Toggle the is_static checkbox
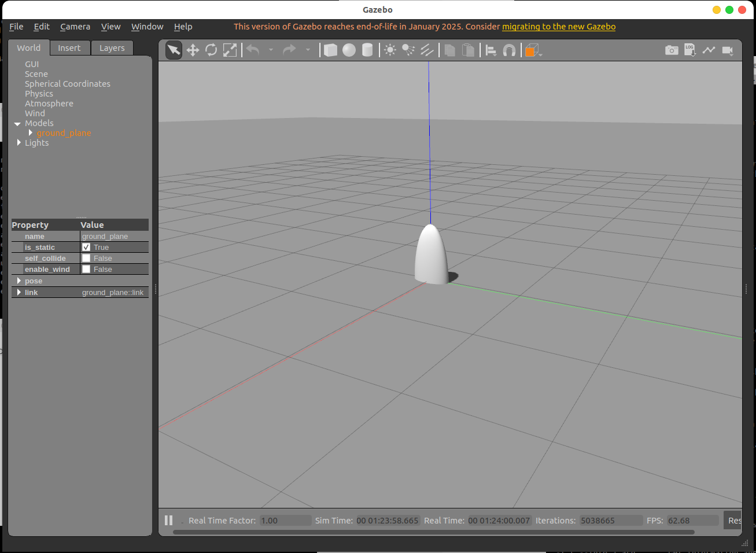756x553 pixels. coord(86,247)
